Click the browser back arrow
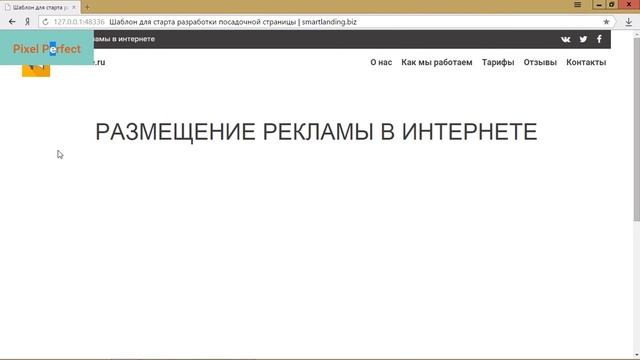 point(12,22)
